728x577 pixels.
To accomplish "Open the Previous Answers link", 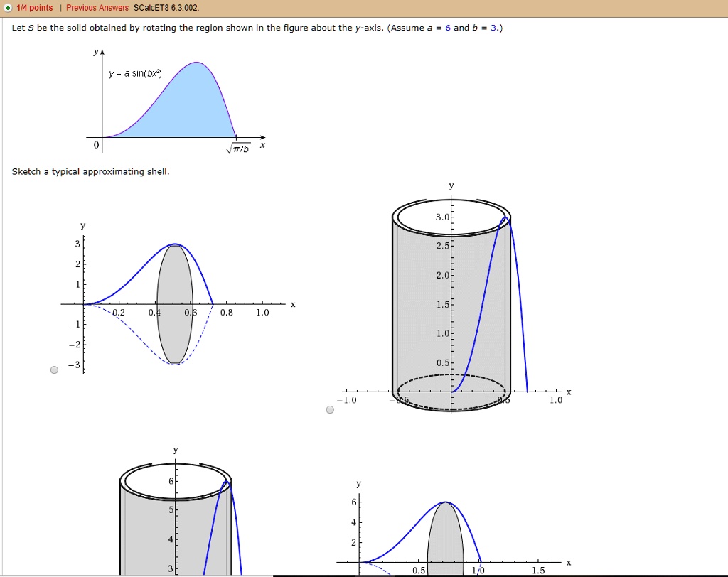I will (97, 8).
